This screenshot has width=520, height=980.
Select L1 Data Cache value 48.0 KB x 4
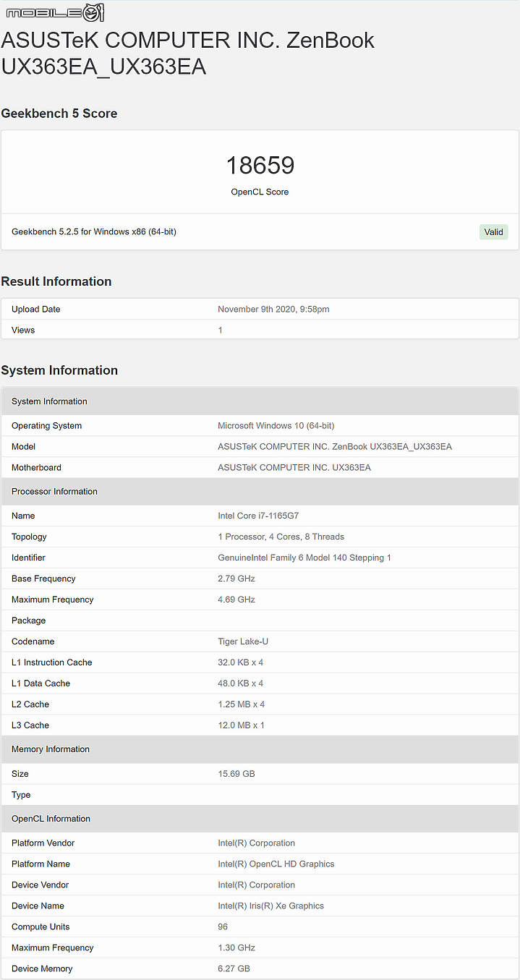241,684
